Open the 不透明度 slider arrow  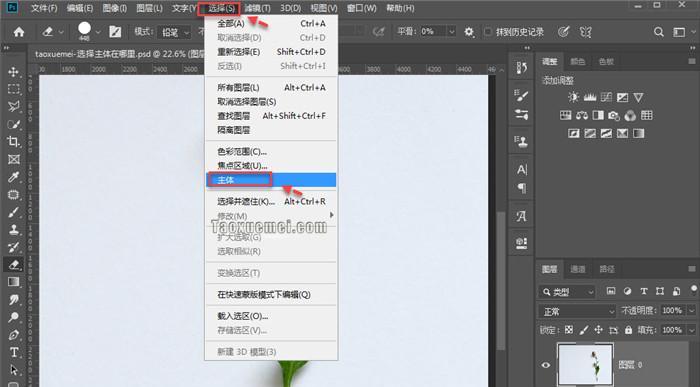tap(692, 310)
